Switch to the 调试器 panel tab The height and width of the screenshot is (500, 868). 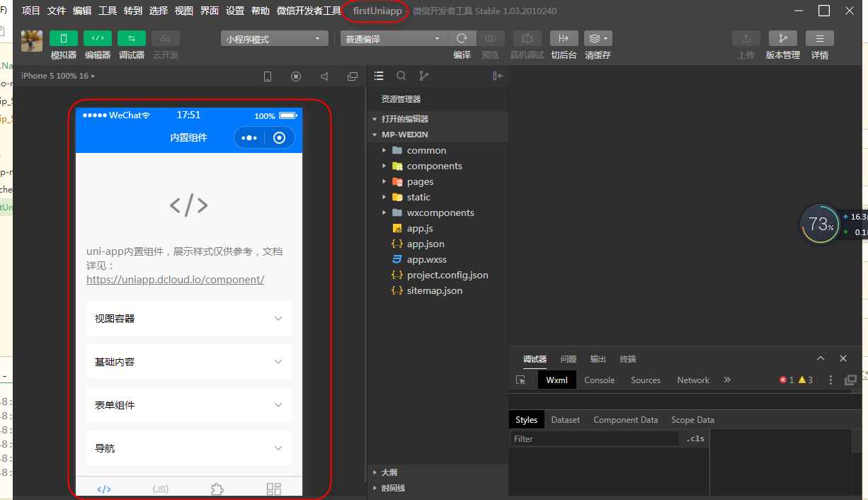coord(535,359)
